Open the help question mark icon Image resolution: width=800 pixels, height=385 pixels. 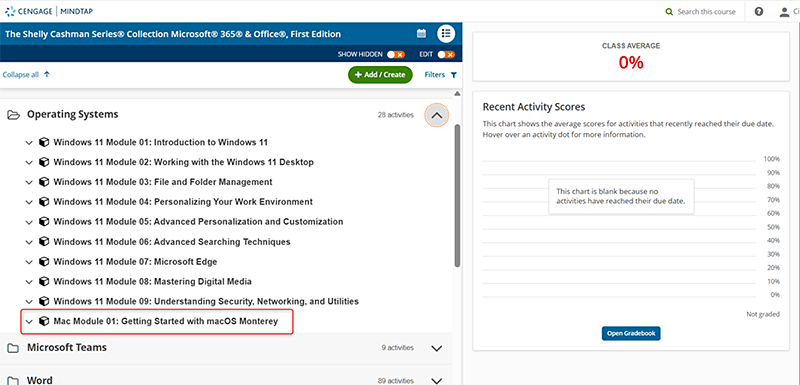tap(759, 11)
